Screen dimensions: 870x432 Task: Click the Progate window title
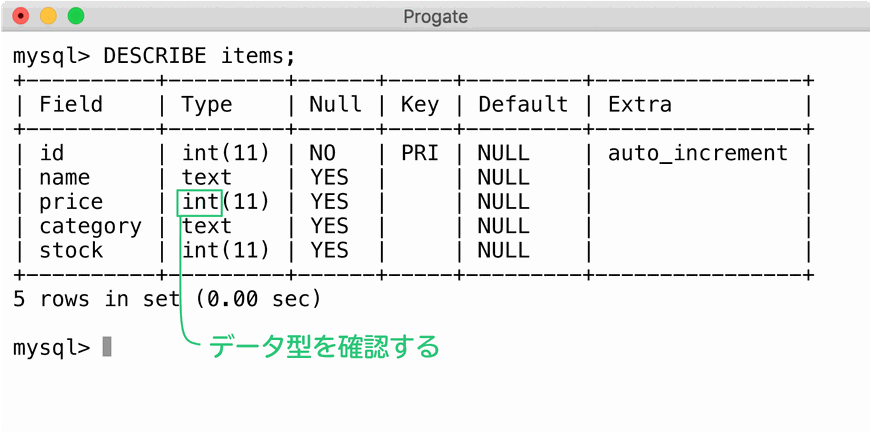[x=436, y=17]
